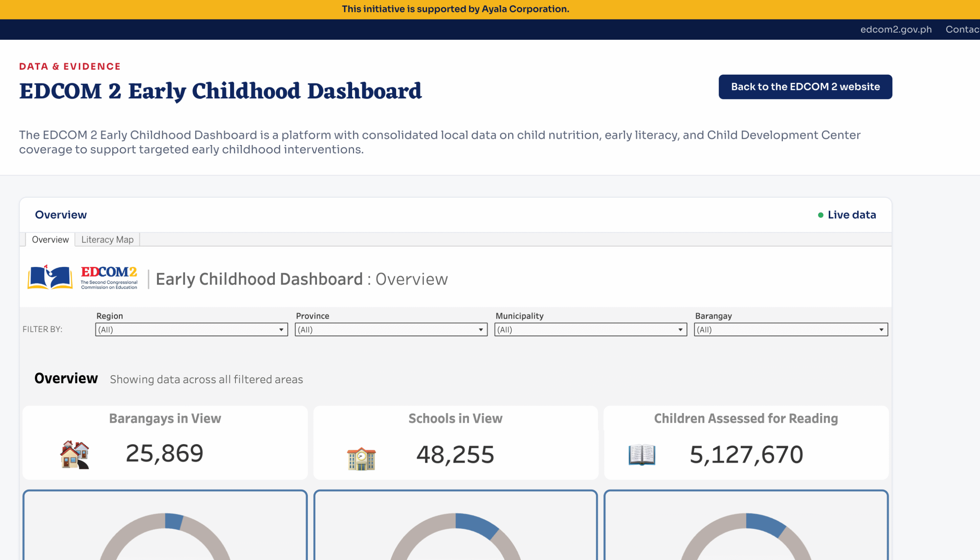Viewport: 980px width, 560px height.
Task: Click the Schools in View card title
Action: point(456,418)
